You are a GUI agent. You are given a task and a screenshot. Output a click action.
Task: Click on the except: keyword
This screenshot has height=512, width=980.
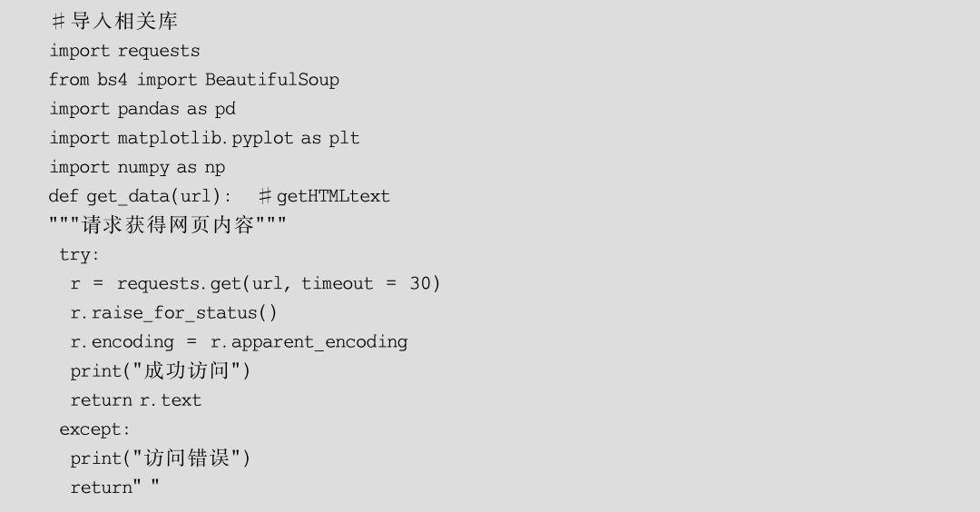tap(95, 430)
